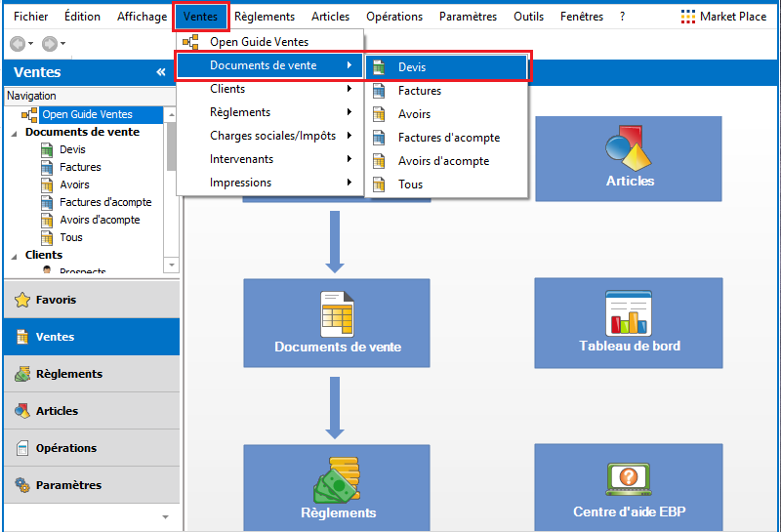781x532 pixels.
Task: Open Paramètres section in sidebar
Action: (68, 485)
